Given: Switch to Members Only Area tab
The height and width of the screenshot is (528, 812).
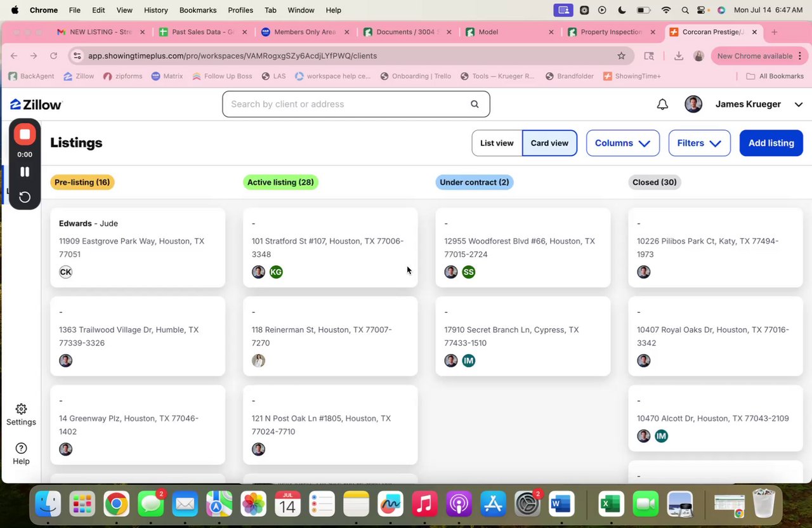Looking at the screenshot, I should click(x=305, y=32).
